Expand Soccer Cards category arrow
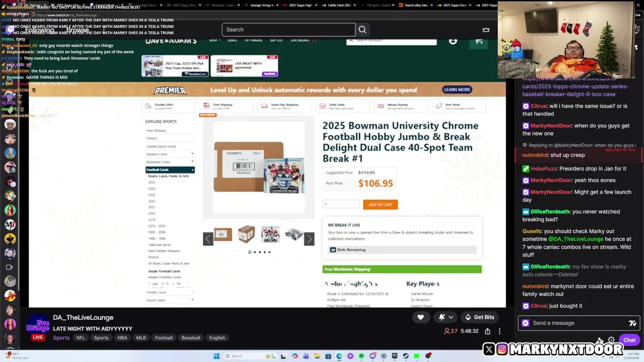Screen dimensions: 644x362 tap(192, 300)
